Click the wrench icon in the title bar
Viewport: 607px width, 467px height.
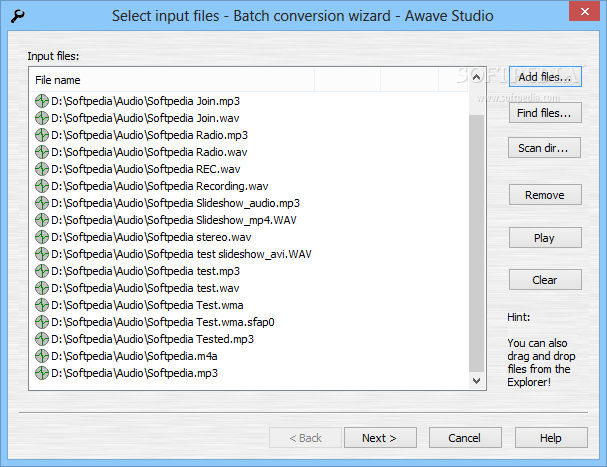18,16
